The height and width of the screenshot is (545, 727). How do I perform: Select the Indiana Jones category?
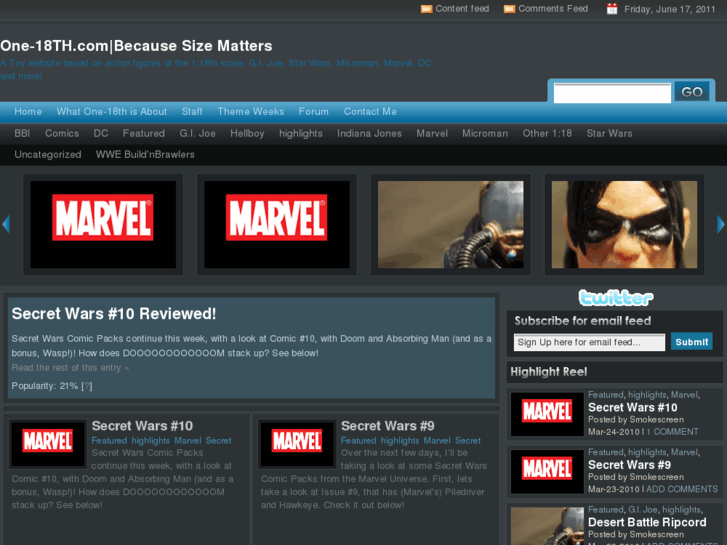pos(370,134)
